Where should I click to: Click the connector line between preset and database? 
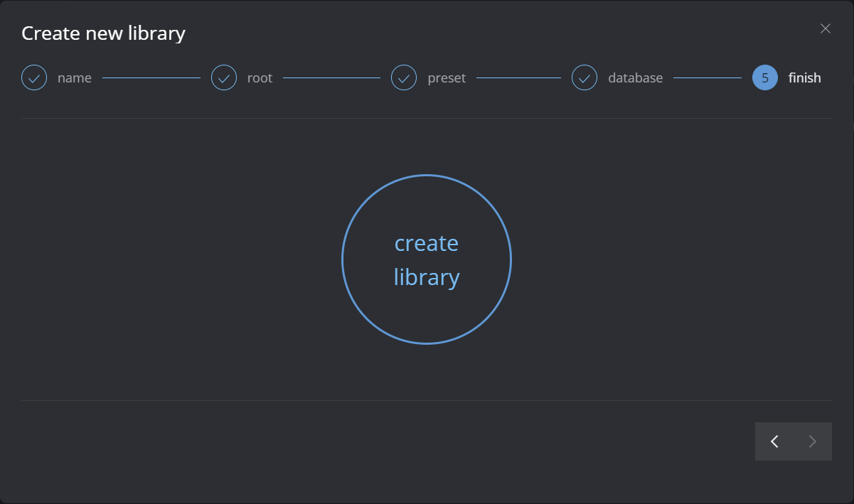coord(518,77)
